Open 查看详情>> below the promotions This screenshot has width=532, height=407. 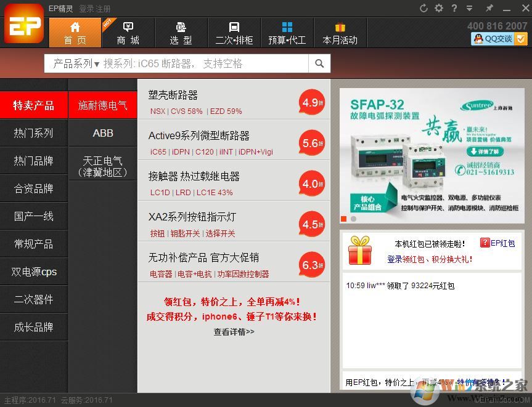[233, 331]
